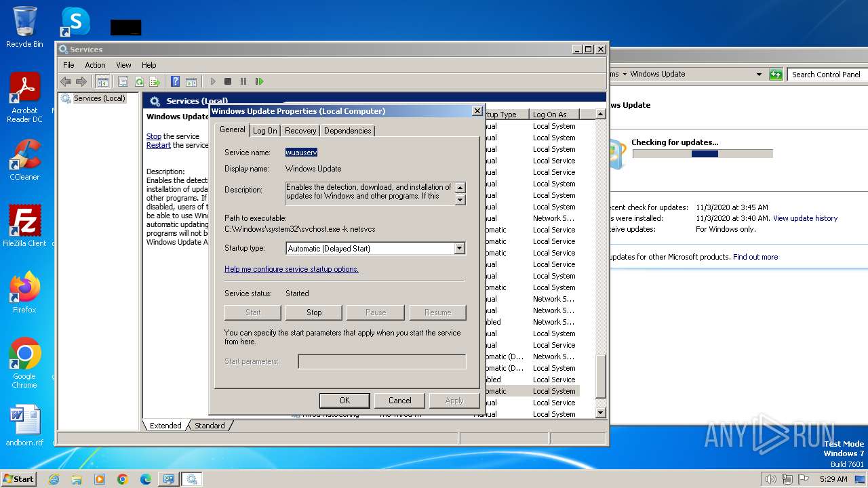
Task: Click Cancel in Windows Update Properties
Action: click(400, 401)
